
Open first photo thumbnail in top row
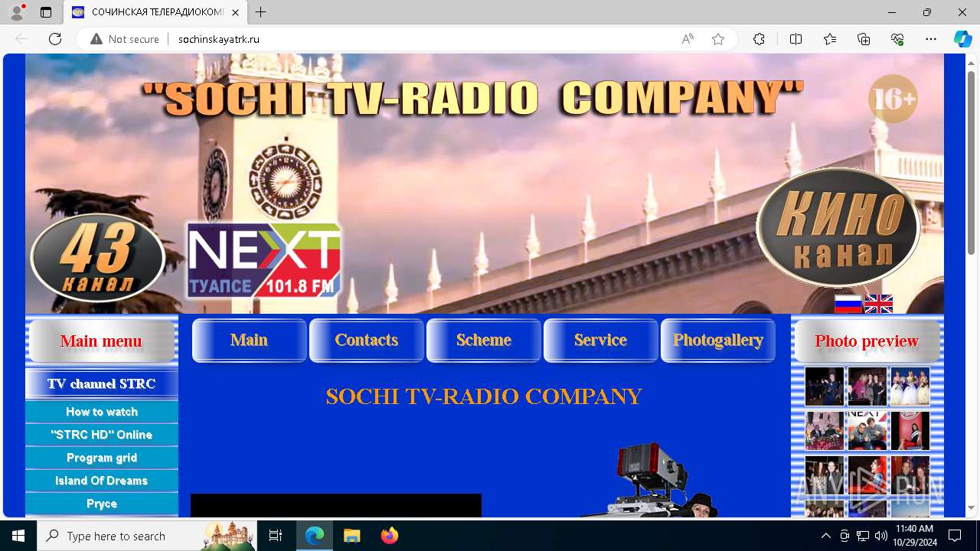tap(825, 386)
